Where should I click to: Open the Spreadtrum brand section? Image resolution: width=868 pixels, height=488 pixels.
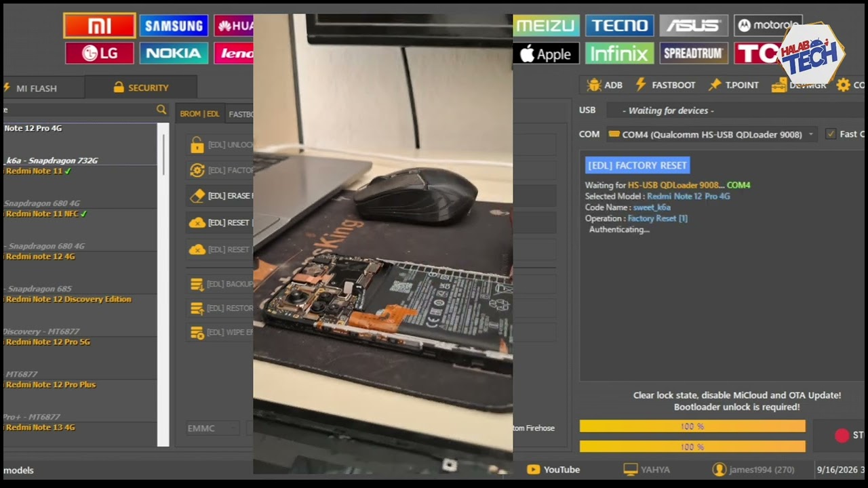pos(694,54)
